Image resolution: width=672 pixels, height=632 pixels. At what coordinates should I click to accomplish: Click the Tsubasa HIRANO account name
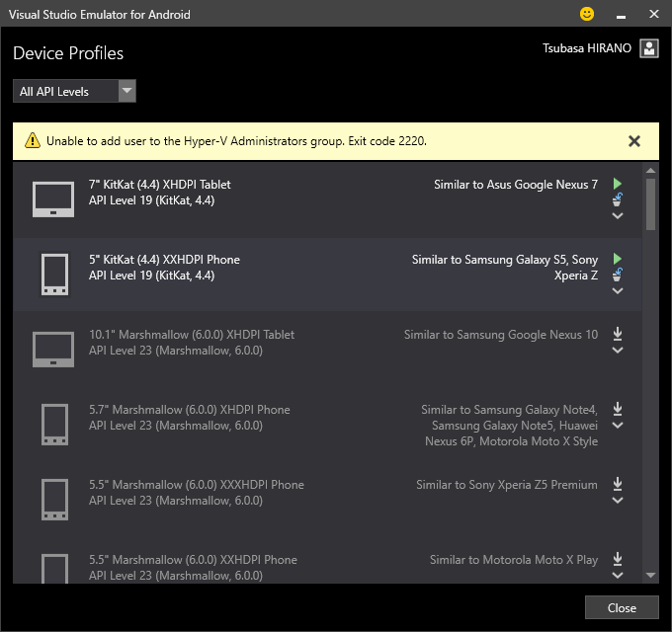click(x=587, y=47)
